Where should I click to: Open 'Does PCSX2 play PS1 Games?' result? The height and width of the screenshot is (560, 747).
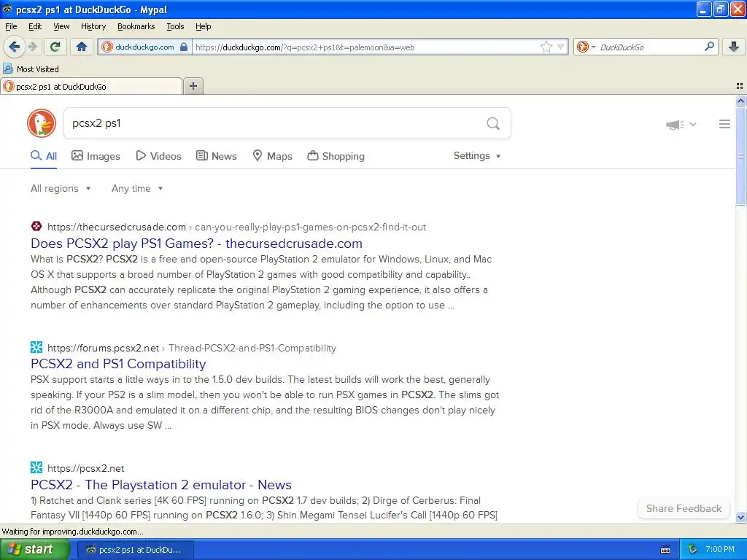coord(196,243)
